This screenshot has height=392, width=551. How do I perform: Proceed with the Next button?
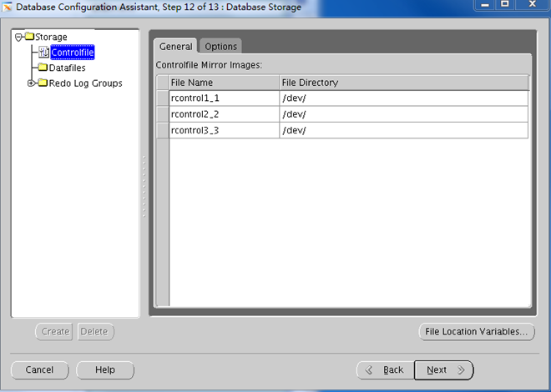[444, 369]
